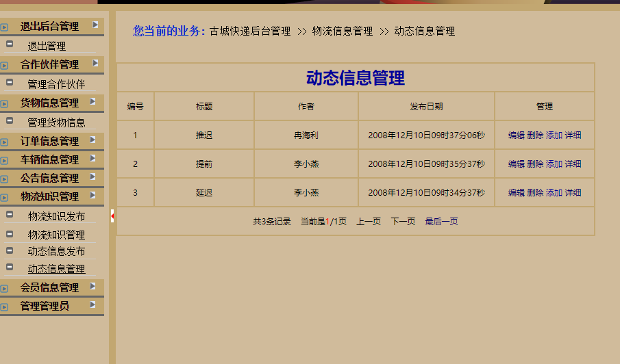Expand the 车辆信息管理 menu section
Image resolution: width=620 pixels, height=364 pixels.
click(x=49, y=159)
